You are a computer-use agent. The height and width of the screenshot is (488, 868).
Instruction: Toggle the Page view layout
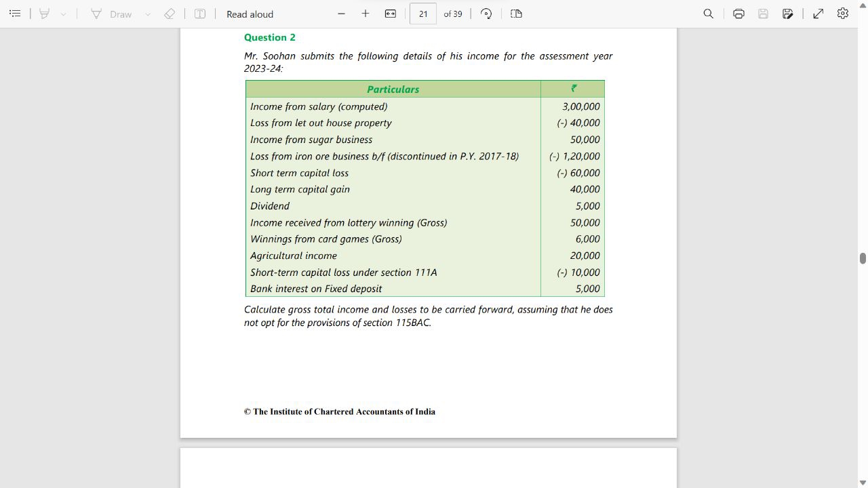click(x=516, y=14)
